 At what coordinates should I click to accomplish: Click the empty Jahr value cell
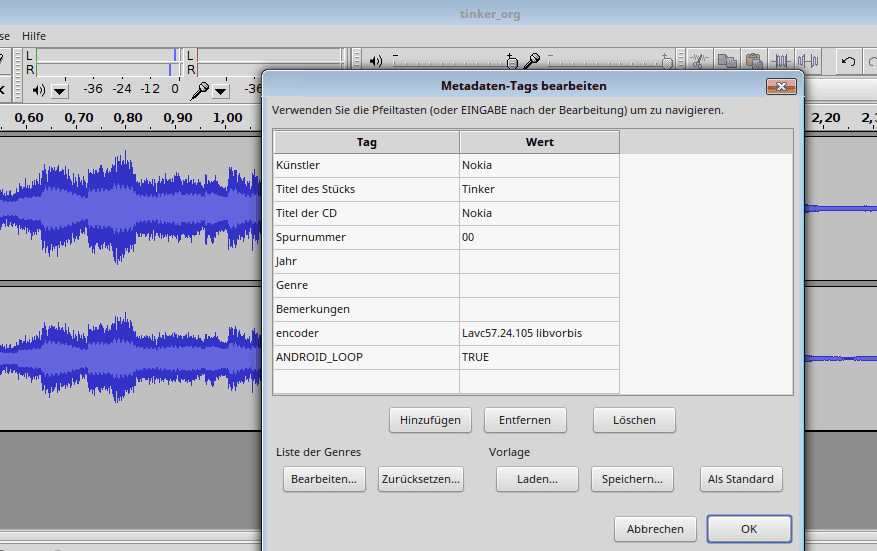tap(539, 262)
